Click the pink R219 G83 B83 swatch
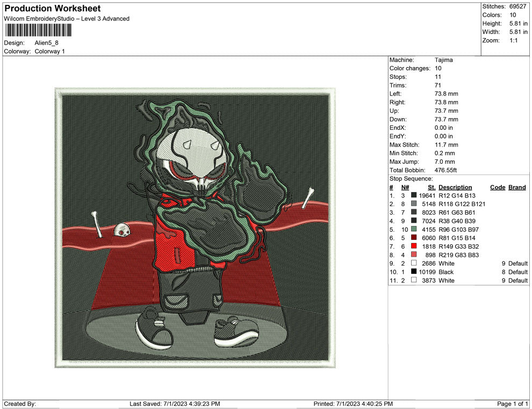Screen dimensions: 532x409 point(414,254)
